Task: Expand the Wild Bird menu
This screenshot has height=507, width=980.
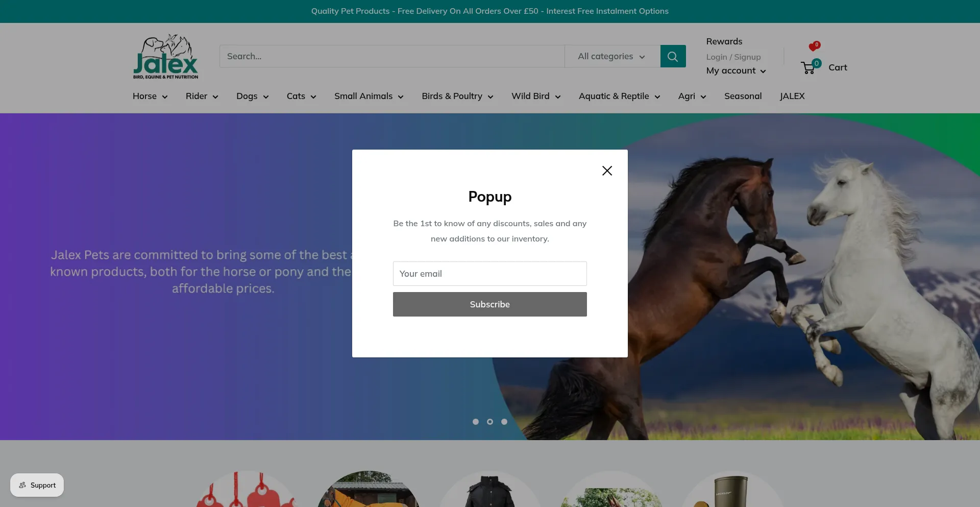Action: pos(536,96)
